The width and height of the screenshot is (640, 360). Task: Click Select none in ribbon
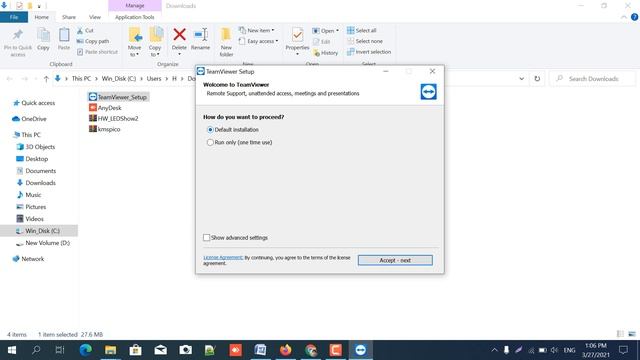tap(365, 41)
